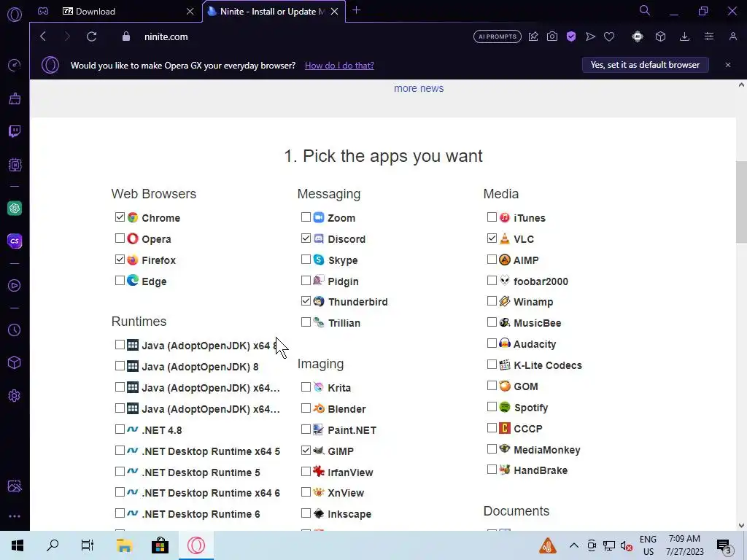Click the ENG US language indicator
This screenshot has width=747, height=560.
click(648, 545)
